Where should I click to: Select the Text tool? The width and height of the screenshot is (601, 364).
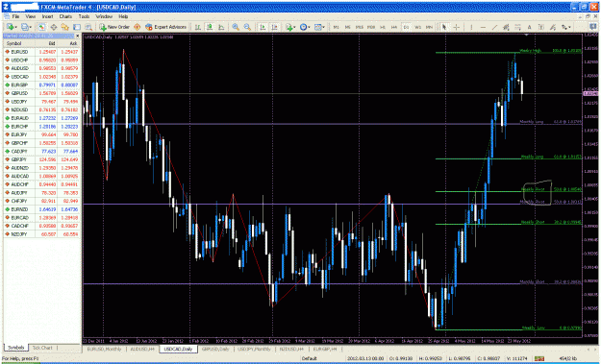tap(529, 27)
